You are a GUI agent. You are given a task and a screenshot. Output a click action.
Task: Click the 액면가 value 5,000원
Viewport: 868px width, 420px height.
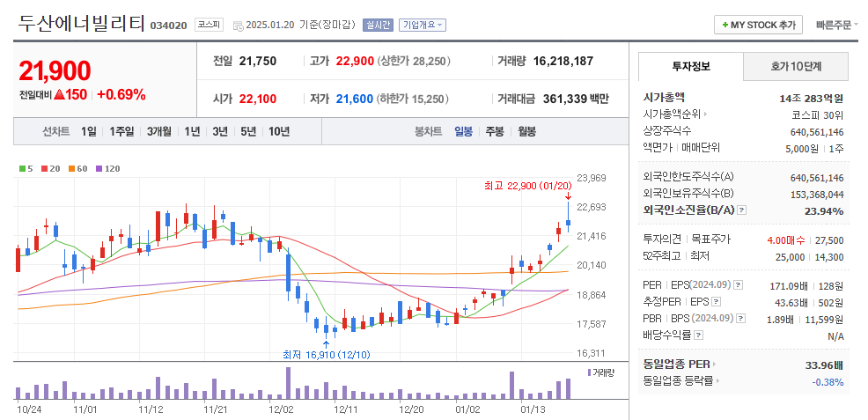tap(802, 148)
